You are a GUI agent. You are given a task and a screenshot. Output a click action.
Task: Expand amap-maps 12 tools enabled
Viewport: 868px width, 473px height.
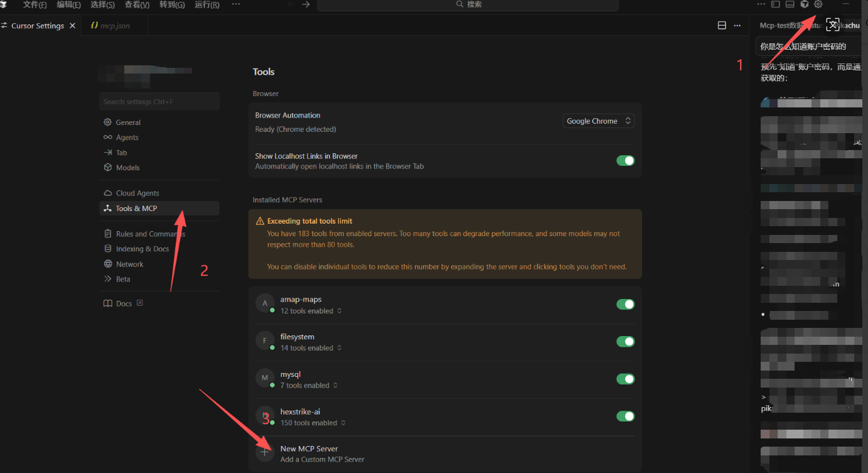(x=311, y=311)
